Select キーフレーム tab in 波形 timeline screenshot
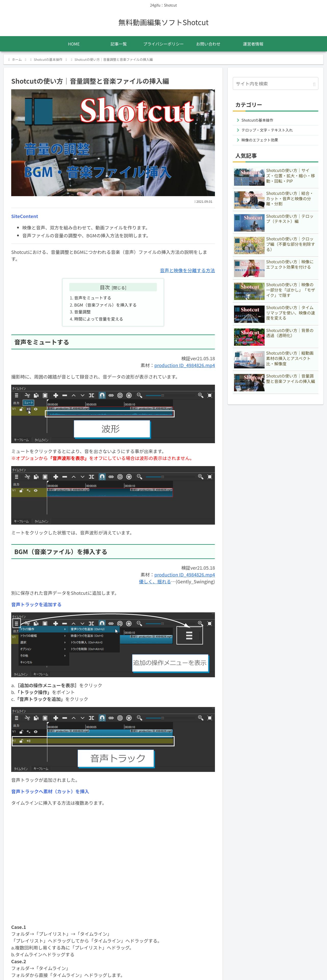This screenshot has height=980, width=327. coord(21,440)
